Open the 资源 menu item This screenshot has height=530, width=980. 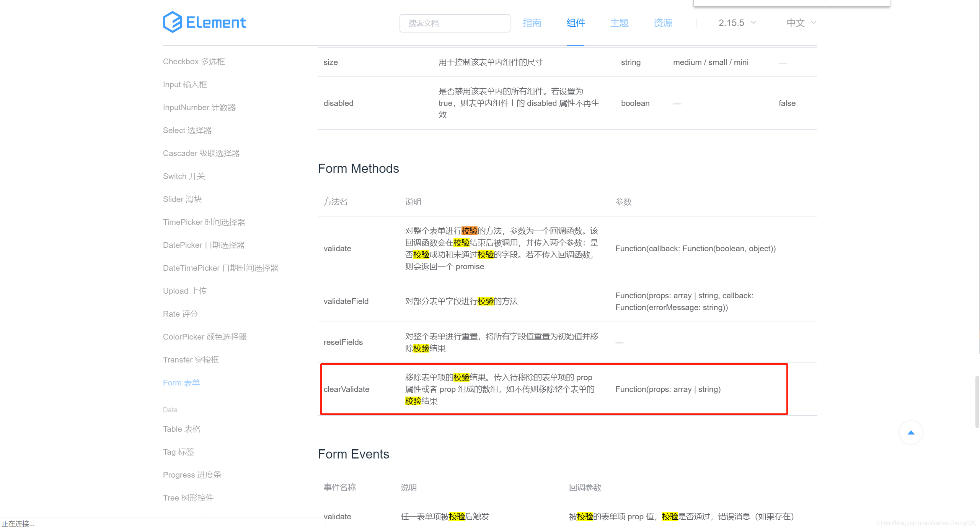[x=663, y=23]
